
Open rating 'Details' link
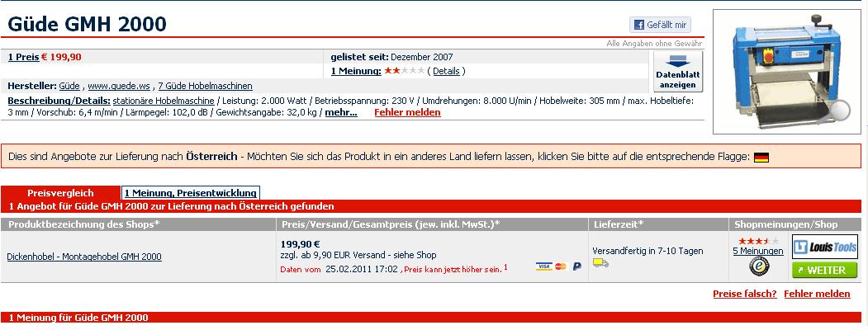tap(446, 71)
